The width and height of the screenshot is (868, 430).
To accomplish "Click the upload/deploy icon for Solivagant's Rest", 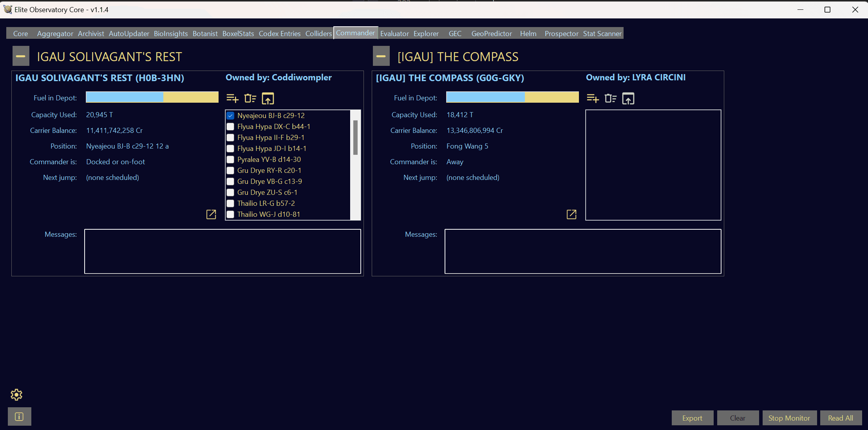I will (x=268, y=99).
